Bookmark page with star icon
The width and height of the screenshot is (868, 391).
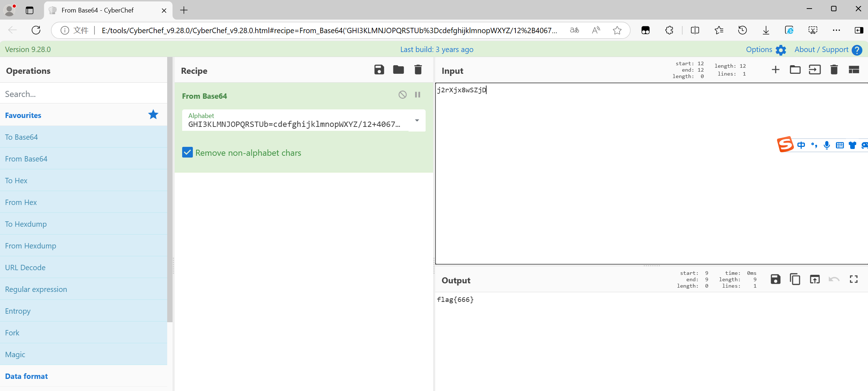click(617, 30)
